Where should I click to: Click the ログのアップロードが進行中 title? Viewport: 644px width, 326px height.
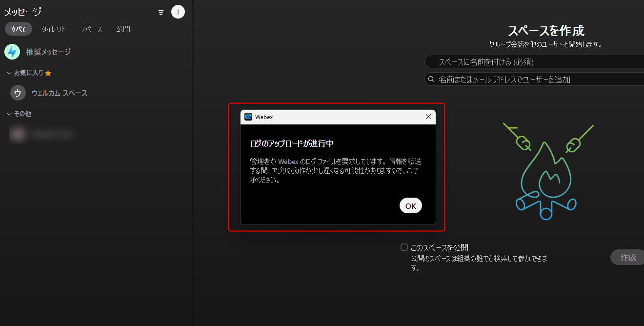point(292,143)
